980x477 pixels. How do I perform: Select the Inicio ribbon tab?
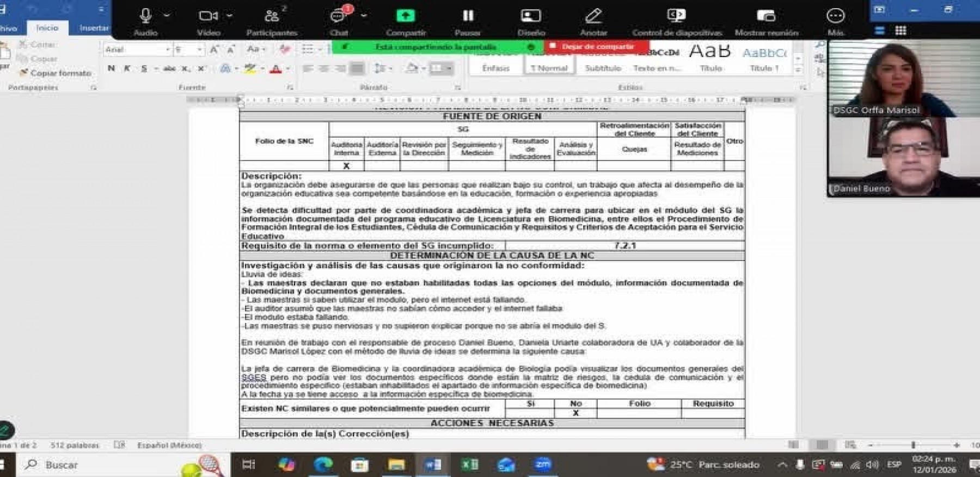47,28
